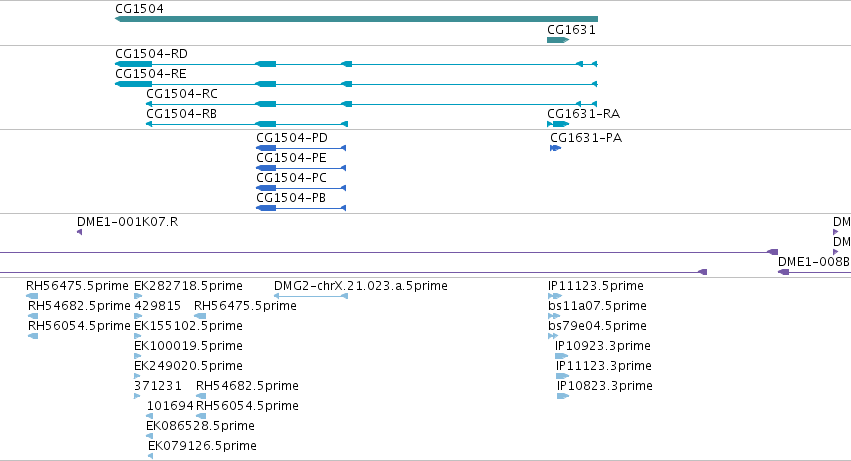
Task: Select the CG1504 gene bar
Action: coord(356,19)
